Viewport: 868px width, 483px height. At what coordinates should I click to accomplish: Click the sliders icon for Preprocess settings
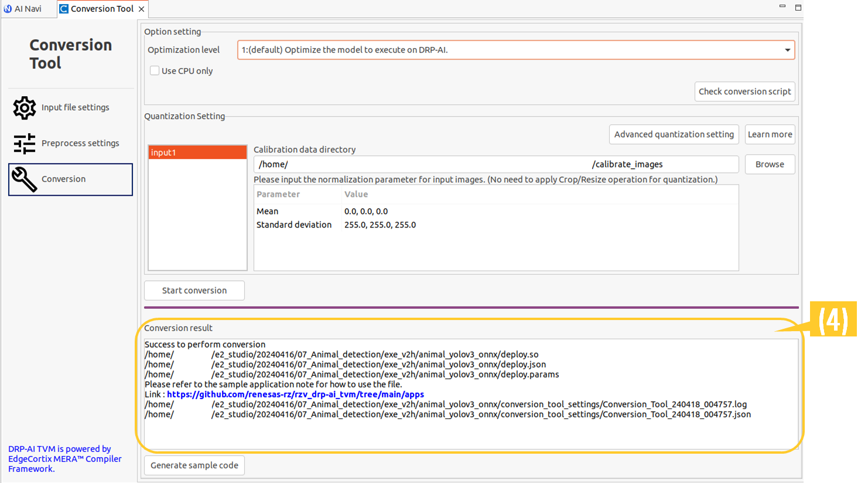tap(25, 144)
